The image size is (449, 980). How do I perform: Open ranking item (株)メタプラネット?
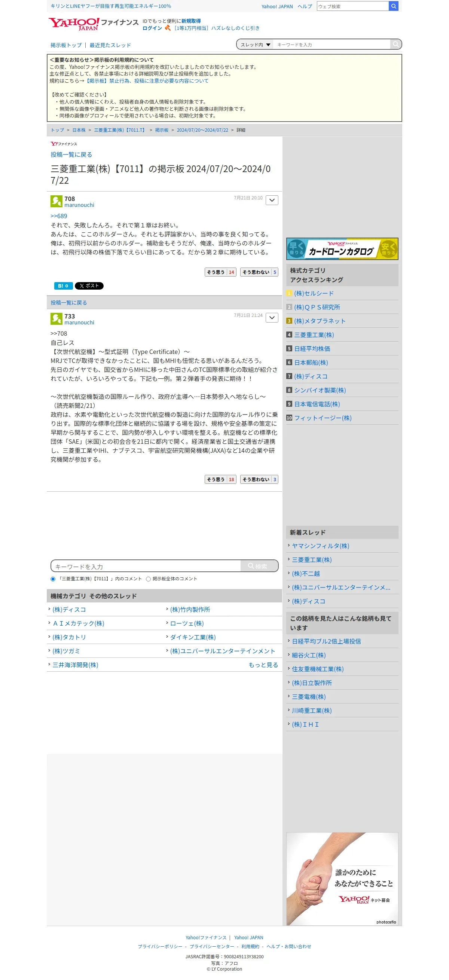(x=320, y=321)
